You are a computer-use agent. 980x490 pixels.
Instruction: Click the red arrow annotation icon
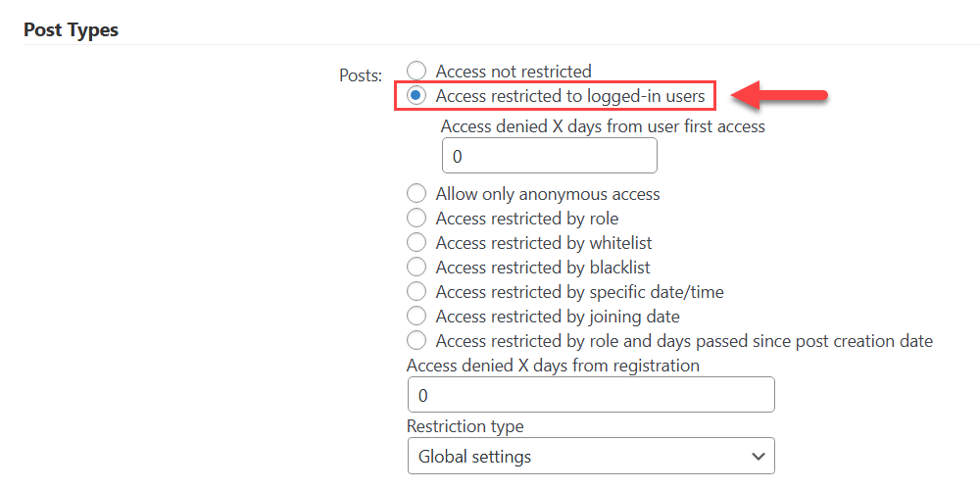779,96
